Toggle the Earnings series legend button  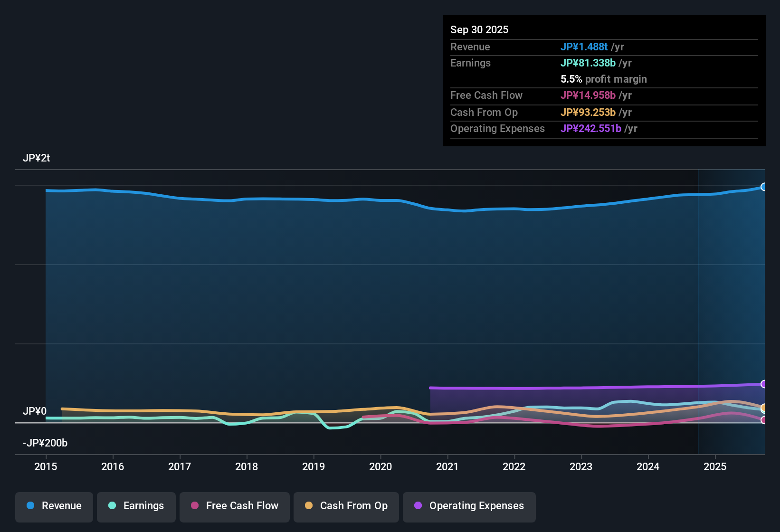136,506
